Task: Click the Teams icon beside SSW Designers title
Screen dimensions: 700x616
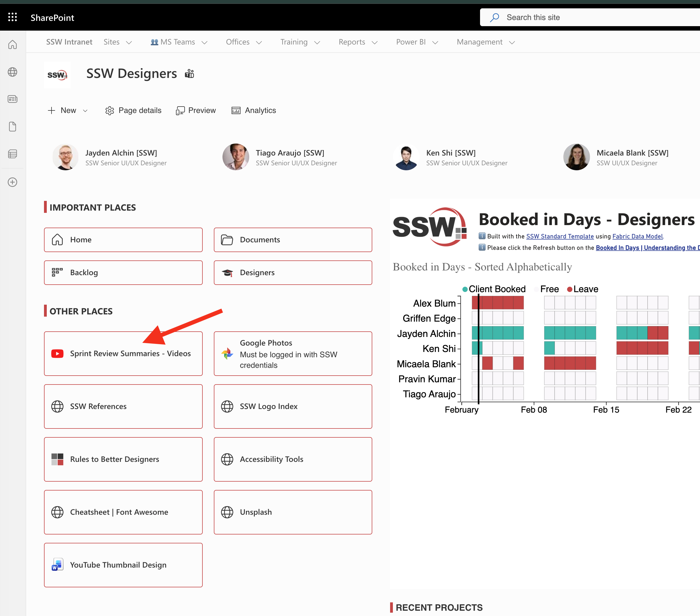Action: pos(189,73)
